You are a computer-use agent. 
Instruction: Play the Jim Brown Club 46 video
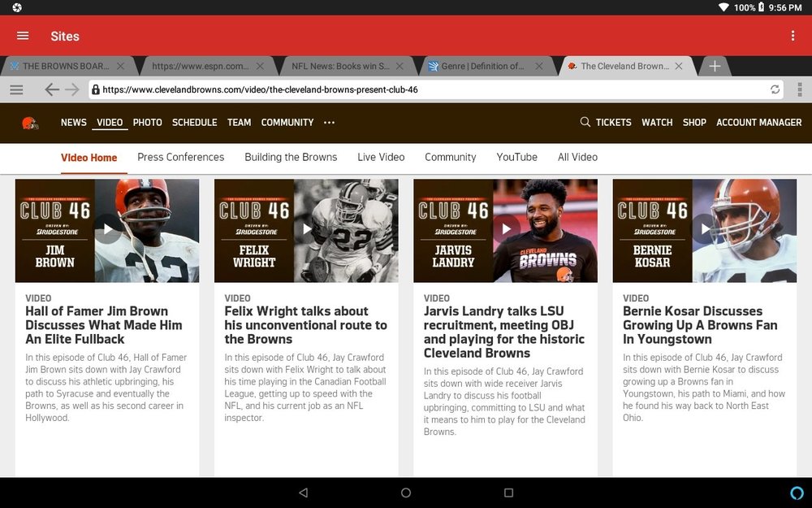pos(107,231)
